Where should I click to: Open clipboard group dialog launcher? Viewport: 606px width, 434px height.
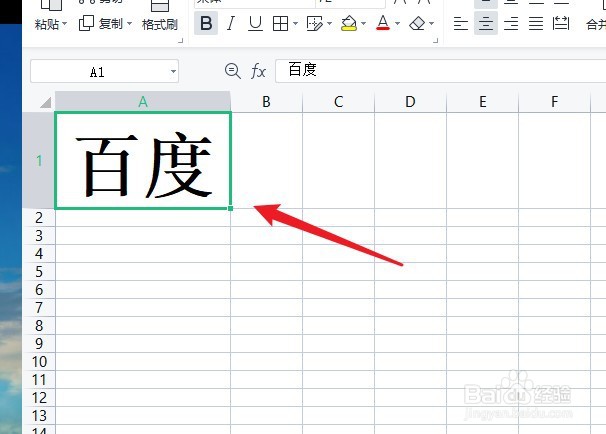tap(180, 40)
